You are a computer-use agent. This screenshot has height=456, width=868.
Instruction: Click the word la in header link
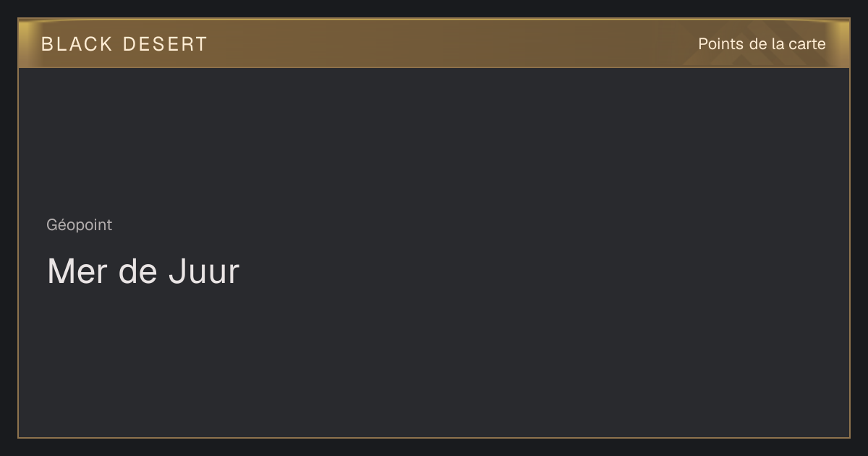coord(778,44)
